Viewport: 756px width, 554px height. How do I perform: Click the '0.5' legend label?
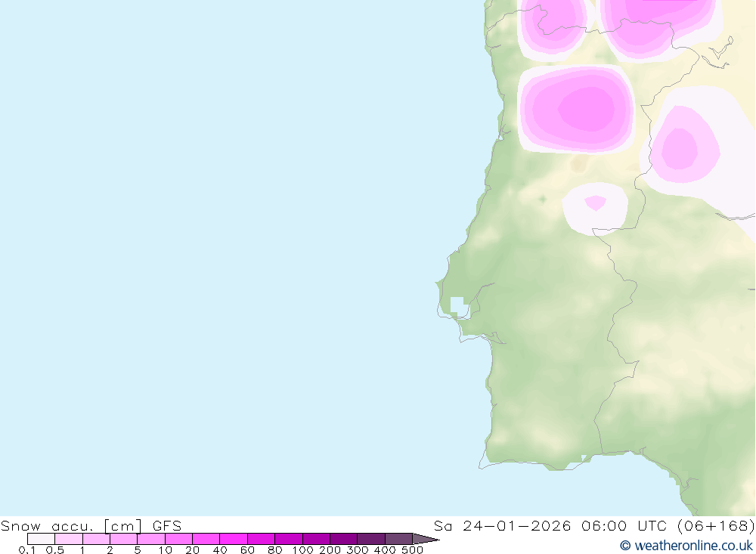(x=55, y=549)
